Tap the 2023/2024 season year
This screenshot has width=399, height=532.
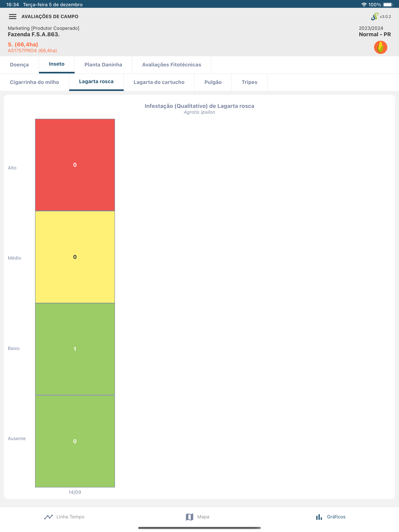click(371, 28)
